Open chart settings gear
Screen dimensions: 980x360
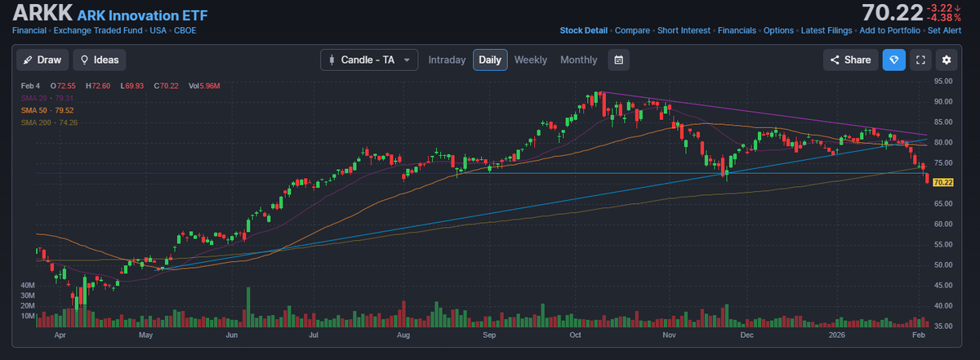(x=947, y=60)
